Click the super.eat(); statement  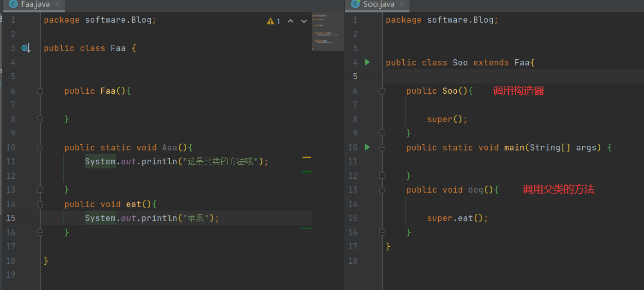point(457,218)
